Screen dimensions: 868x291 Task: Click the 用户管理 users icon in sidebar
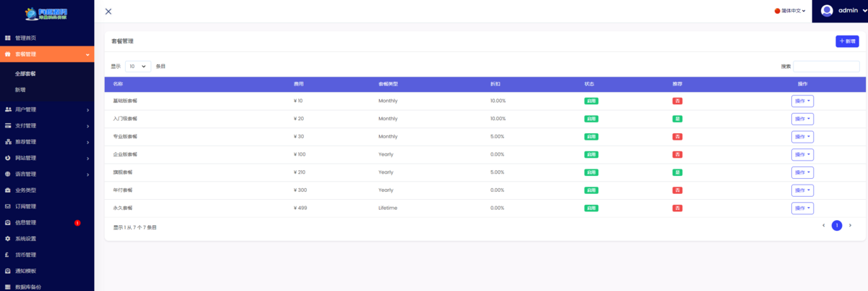(x=8, y=109)
